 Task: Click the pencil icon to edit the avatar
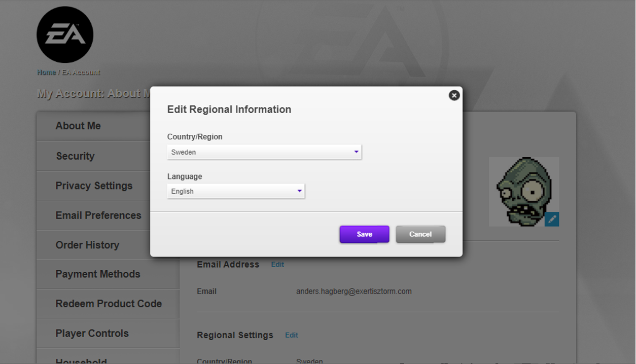[552, 219]
